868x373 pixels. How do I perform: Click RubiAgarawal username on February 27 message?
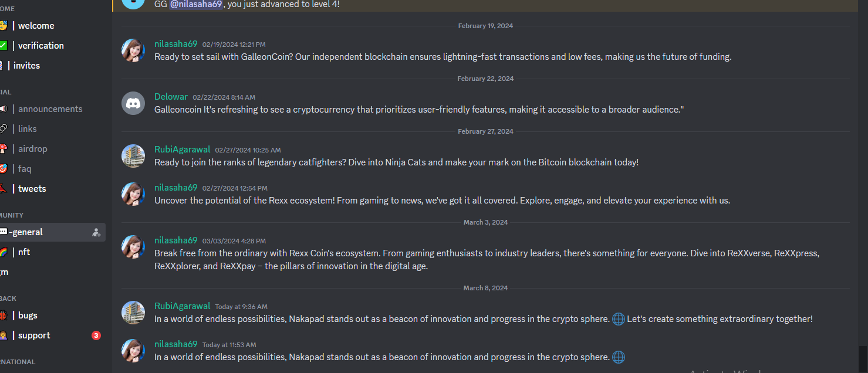182,150
